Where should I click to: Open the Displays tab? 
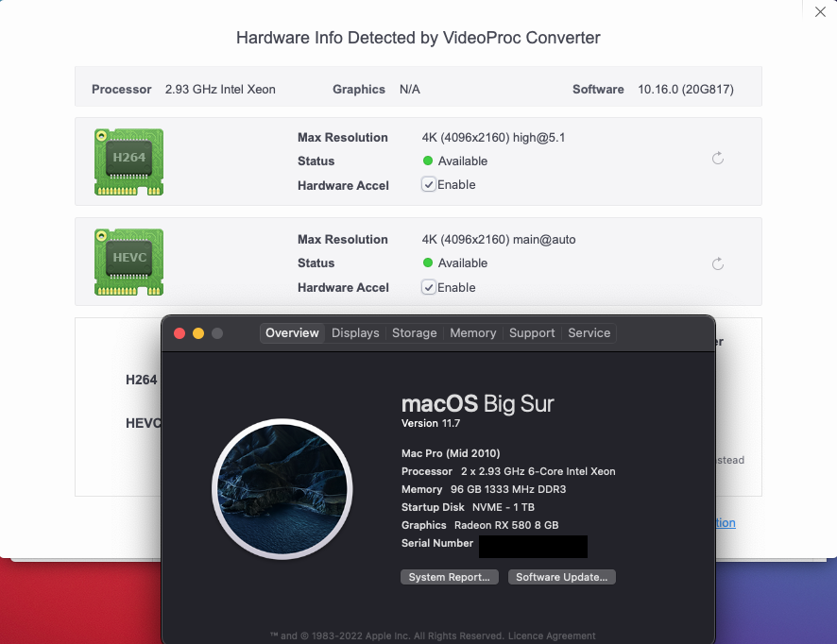click(355, 333)
